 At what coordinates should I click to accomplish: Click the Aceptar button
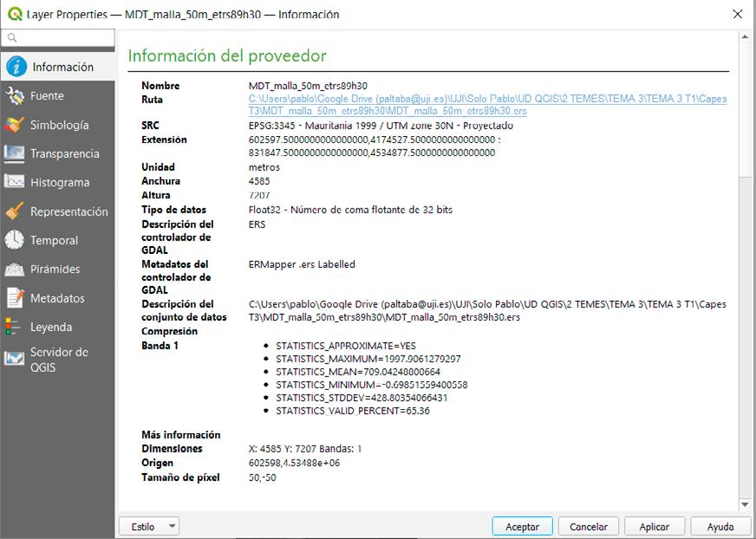coord(522,527)
